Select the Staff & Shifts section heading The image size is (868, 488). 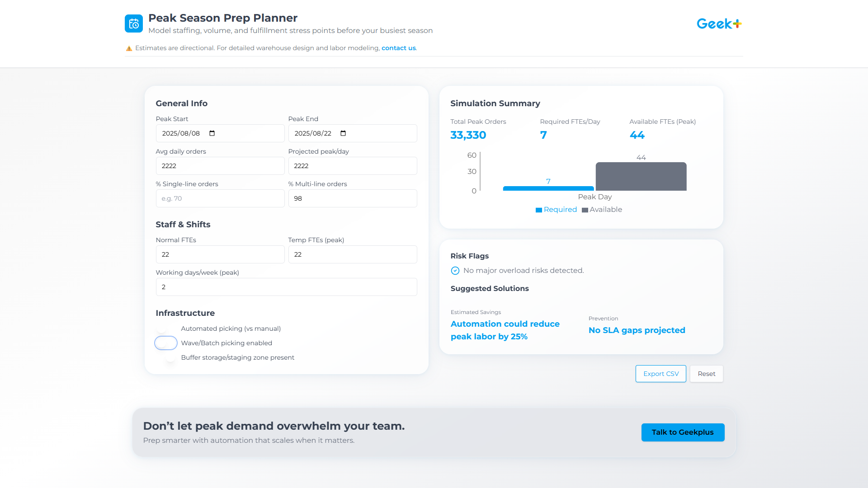183,224
